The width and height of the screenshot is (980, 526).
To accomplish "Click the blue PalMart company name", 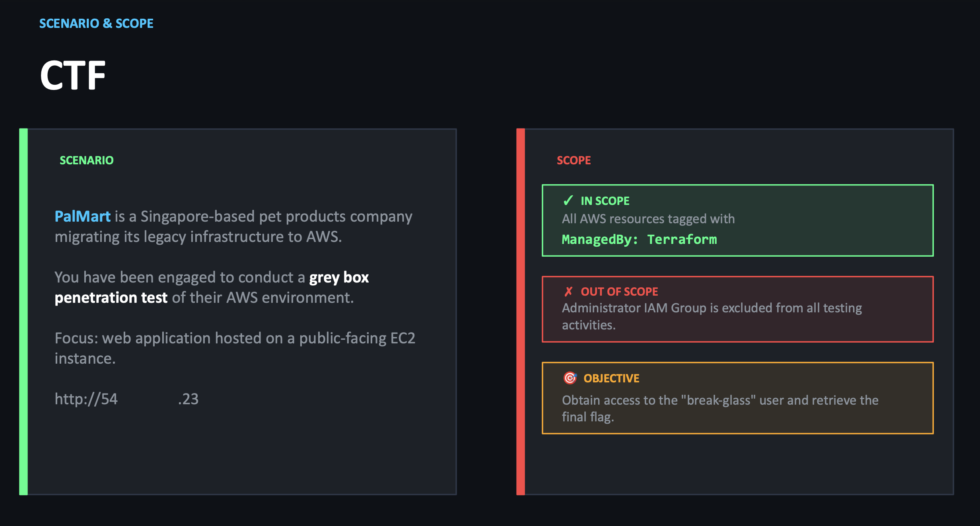I will point(82,216).
